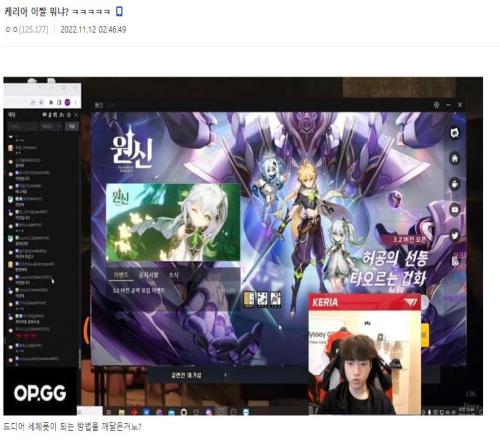
Task: Switch to the 공지사항 tab
Action: 148,275
